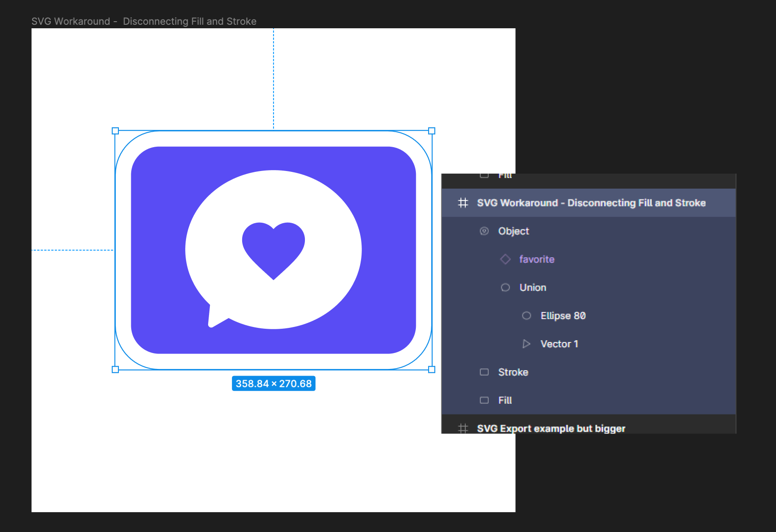Click the Stroke layer rectangle icon
The image size is (776, 532).
[x=484, y=372]
